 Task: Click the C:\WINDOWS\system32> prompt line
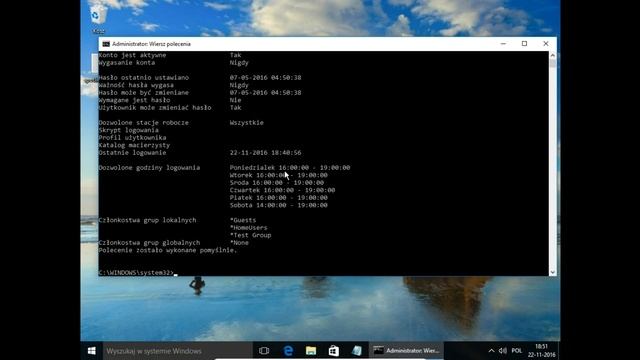pyautogui.click(x=136, y=273)
